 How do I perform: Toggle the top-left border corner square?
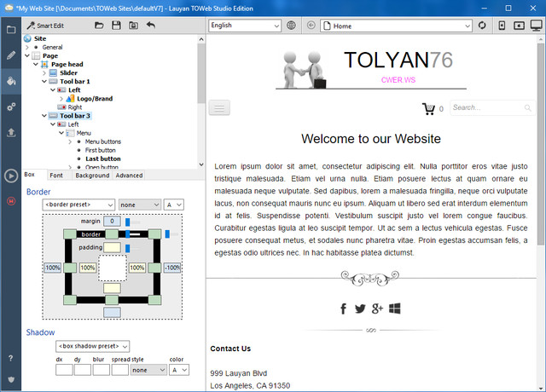70,234
